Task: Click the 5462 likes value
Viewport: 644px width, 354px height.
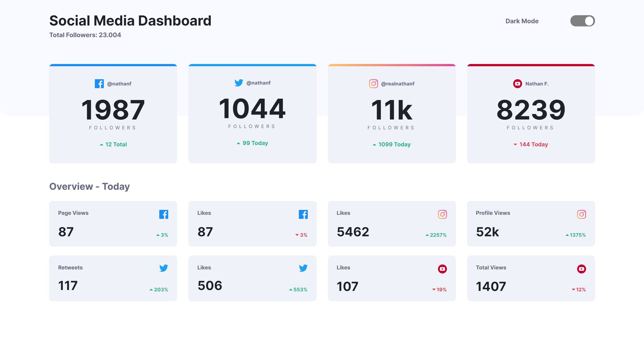Action: [x=353, y=232]
